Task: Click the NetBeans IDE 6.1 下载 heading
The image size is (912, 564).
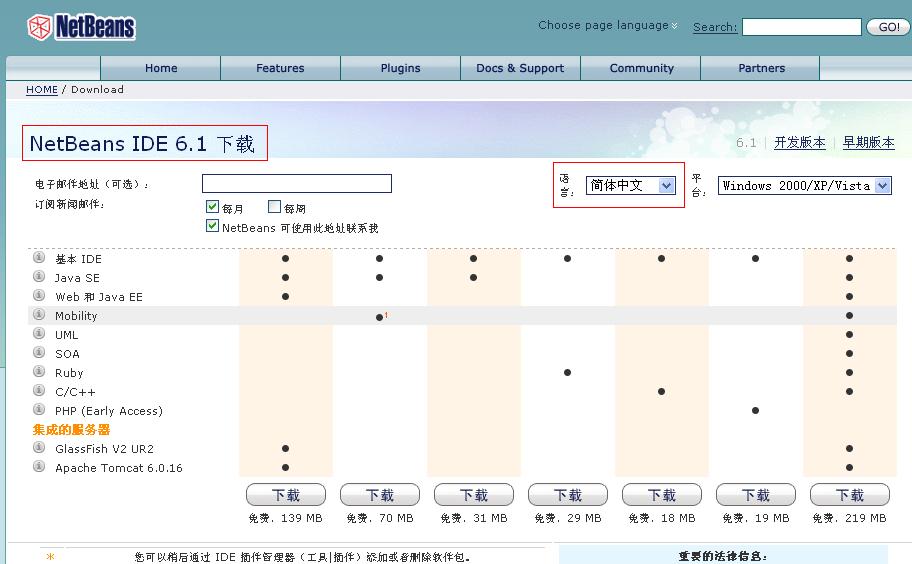Action: 142,144
